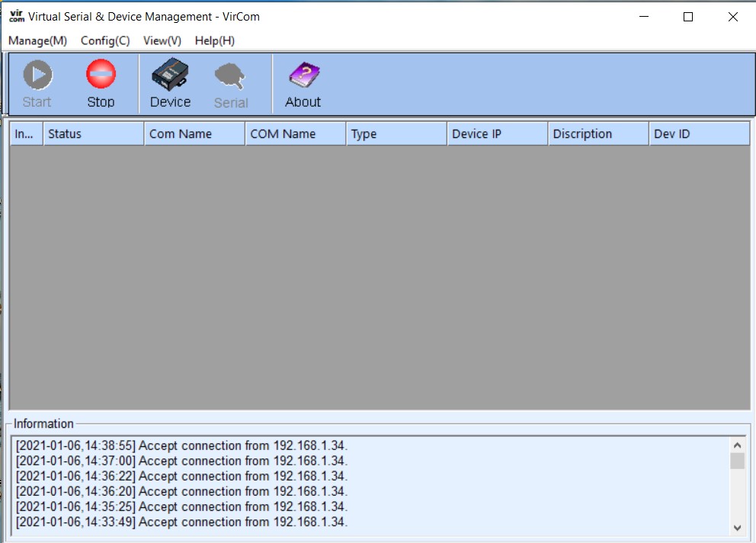Open the Device management icon

pyautogui.click(x=170, y=76)
